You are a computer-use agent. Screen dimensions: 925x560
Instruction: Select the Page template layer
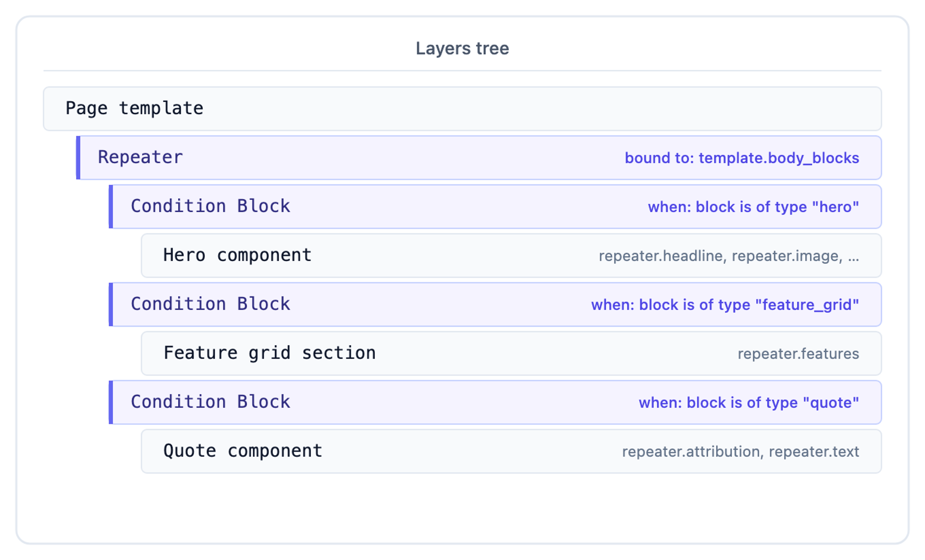(x=462, y=109)
